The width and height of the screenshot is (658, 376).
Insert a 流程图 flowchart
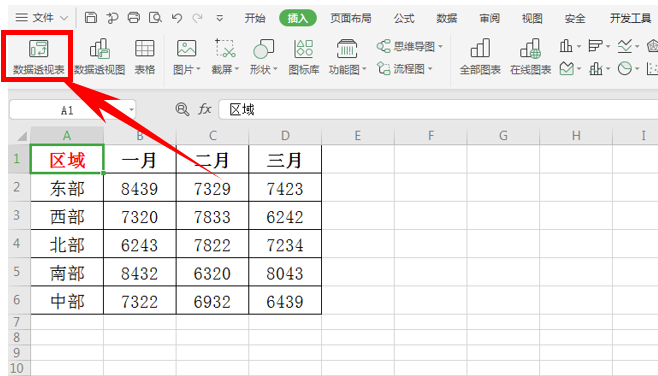click(405, 68)
